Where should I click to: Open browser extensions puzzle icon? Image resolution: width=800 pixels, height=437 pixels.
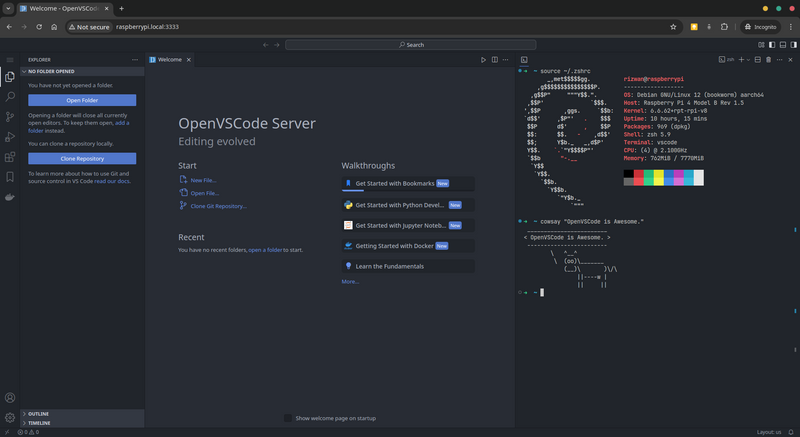(x=724, y=27)
